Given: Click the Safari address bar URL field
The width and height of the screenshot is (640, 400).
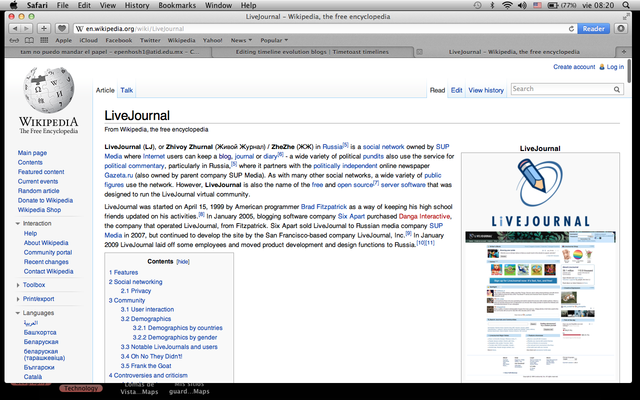Looking at the screenshot, I should [x=320, y=29].
